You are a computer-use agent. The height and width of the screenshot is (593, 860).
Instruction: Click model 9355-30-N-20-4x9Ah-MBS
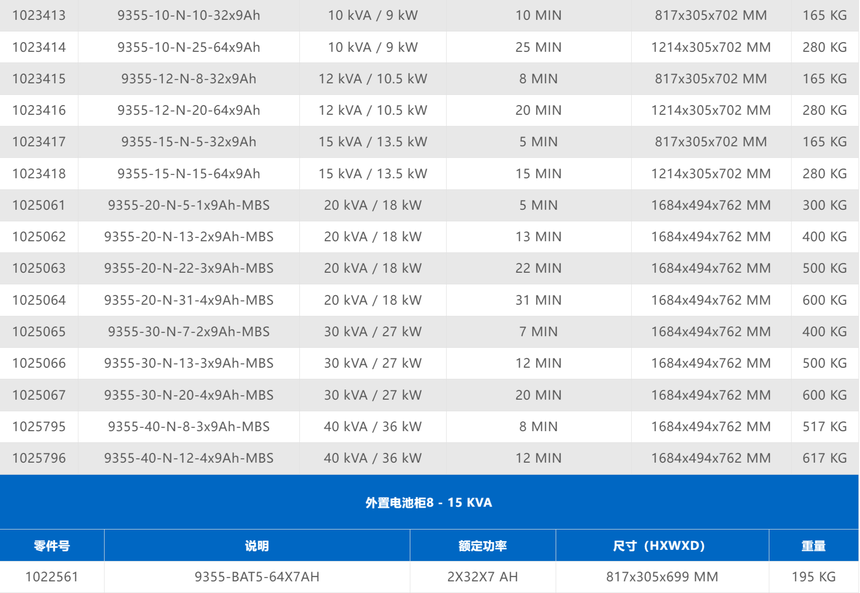pyautogui.click(x=189, y=395)
